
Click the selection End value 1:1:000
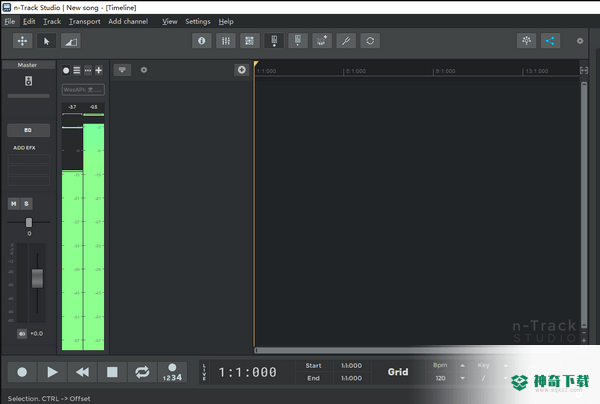coord(351,378)
